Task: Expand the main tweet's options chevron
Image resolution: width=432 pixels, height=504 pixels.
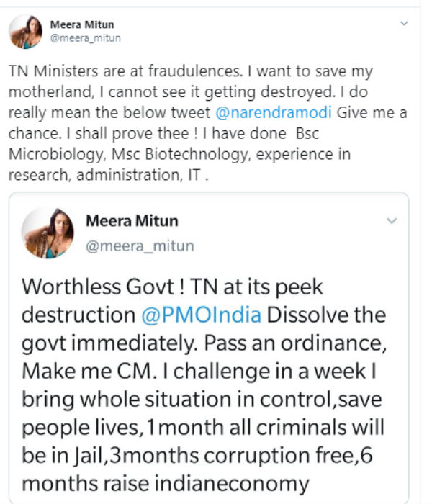Action: tap(404, 24)
